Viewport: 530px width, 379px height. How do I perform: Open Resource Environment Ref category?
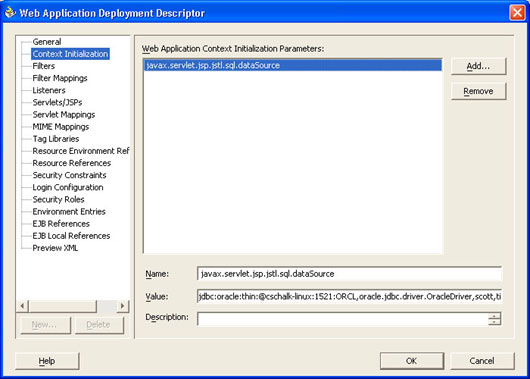coord(80,151)
